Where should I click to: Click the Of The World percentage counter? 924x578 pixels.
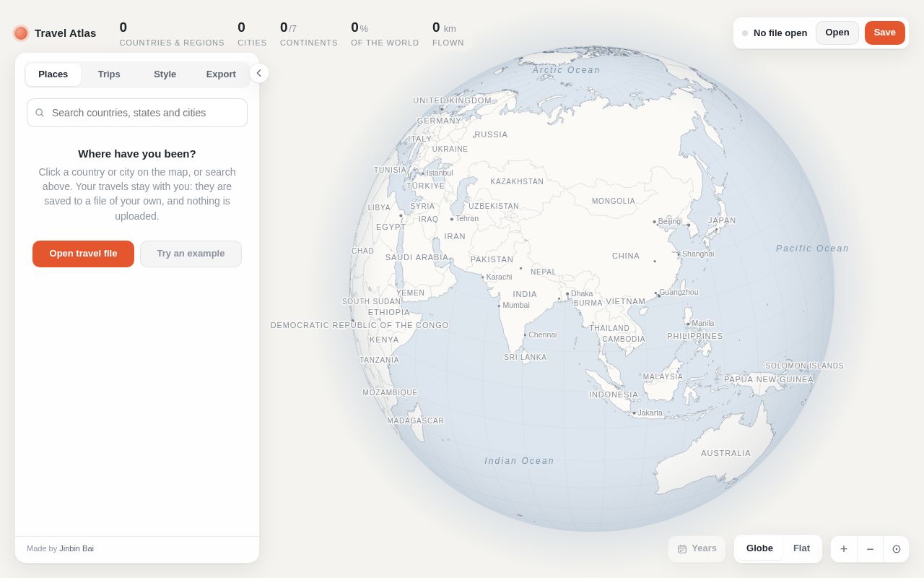(x=385, y=34)
